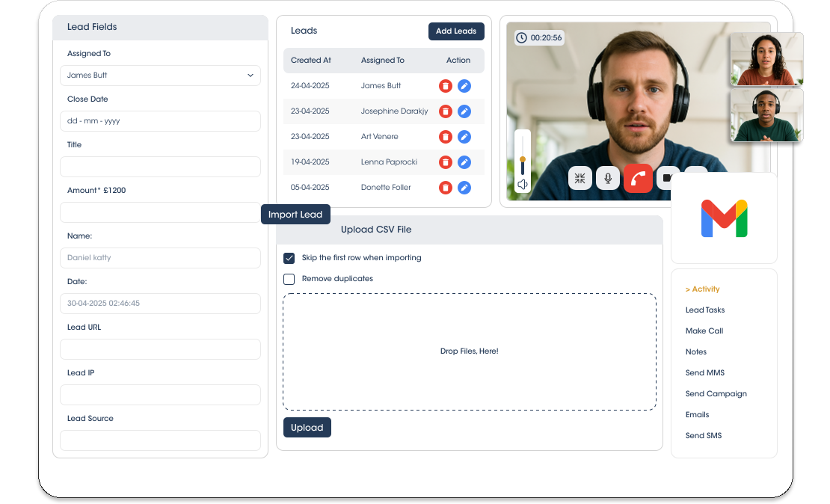This screenshot has height=504, width=830.
Task: Click the Assigned To column header in Leads
Action: [x=383, y=61]
